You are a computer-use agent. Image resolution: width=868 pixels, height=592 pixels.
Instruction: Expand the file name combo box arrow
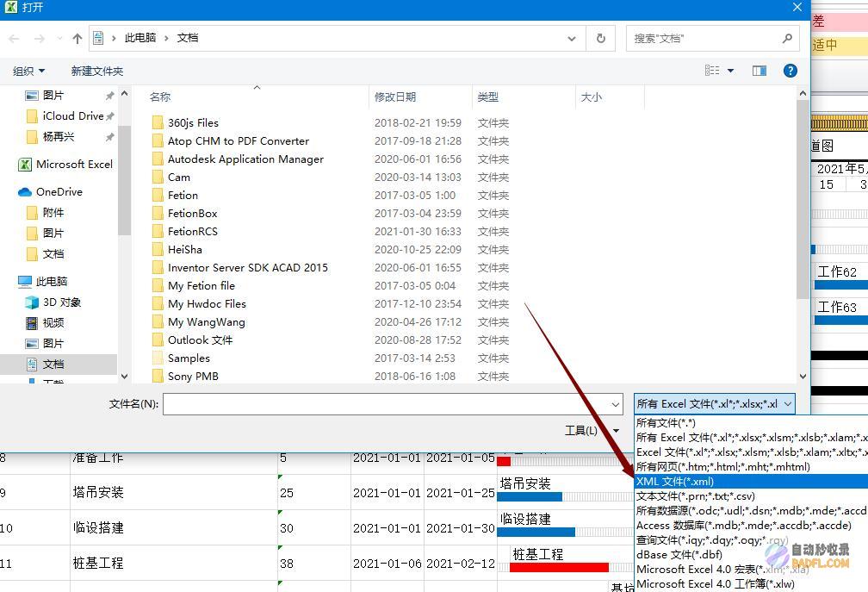tap(616, 404)
